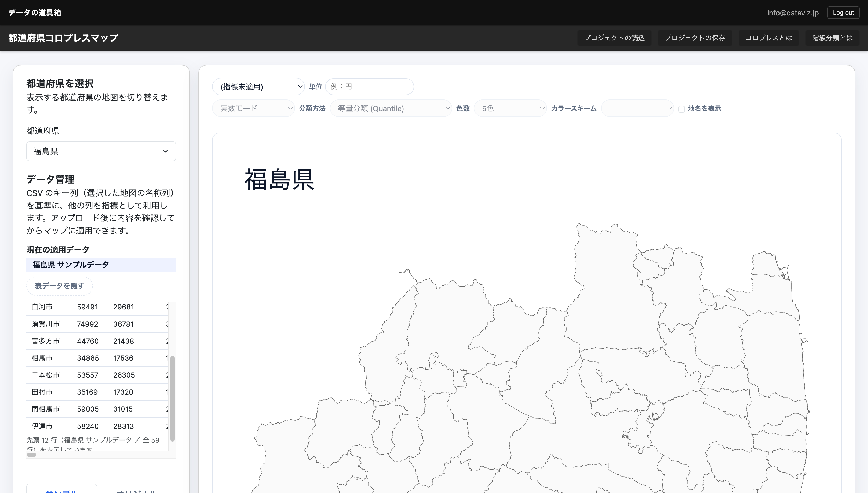Save the project with プロジェクトの保存
Screen dimensions: 868x493
695,38
